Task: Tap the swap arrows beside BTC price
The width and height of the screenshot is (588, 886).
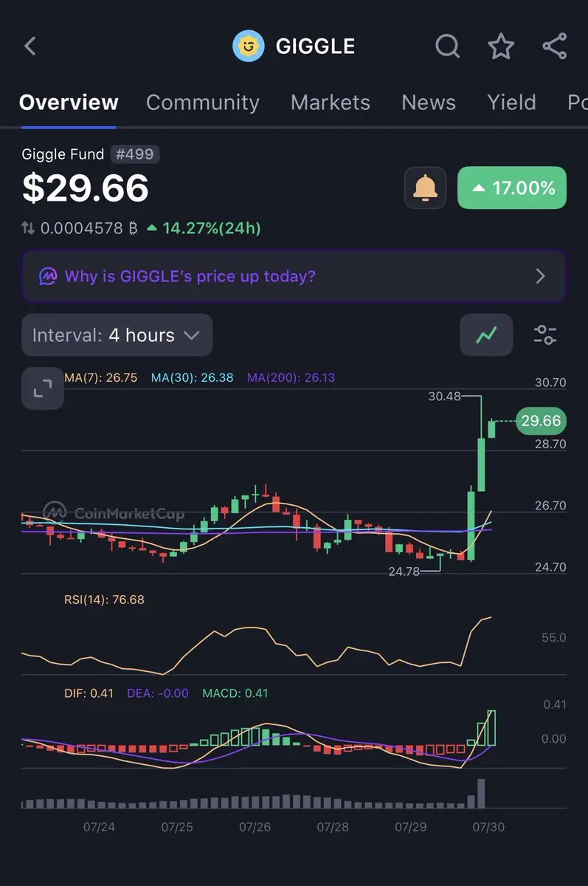Action: pos(28,228)
